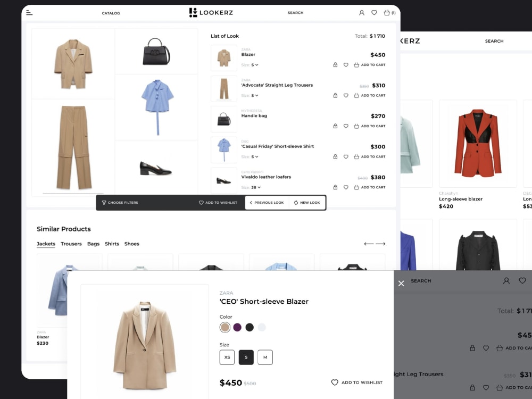Open wishlist heart icon in header
The image size is (532, 399).
point(374,13)
